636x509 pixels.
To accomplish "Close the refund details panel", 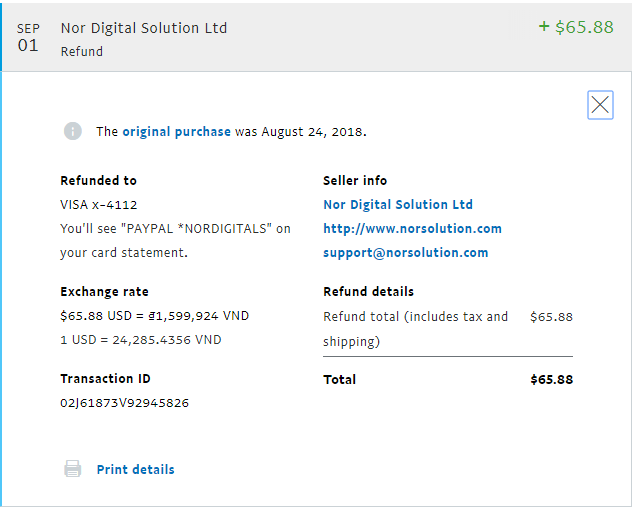I will [600, 104].
